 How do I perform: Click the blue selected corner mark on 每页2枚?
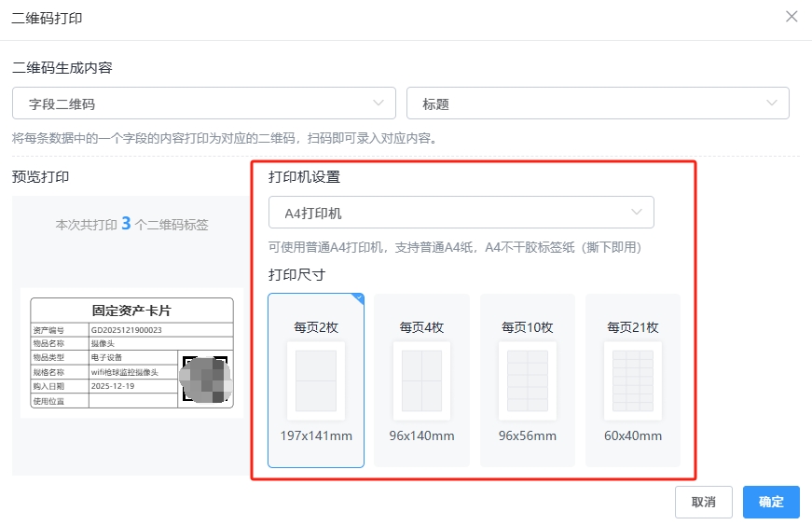(358, 298)
